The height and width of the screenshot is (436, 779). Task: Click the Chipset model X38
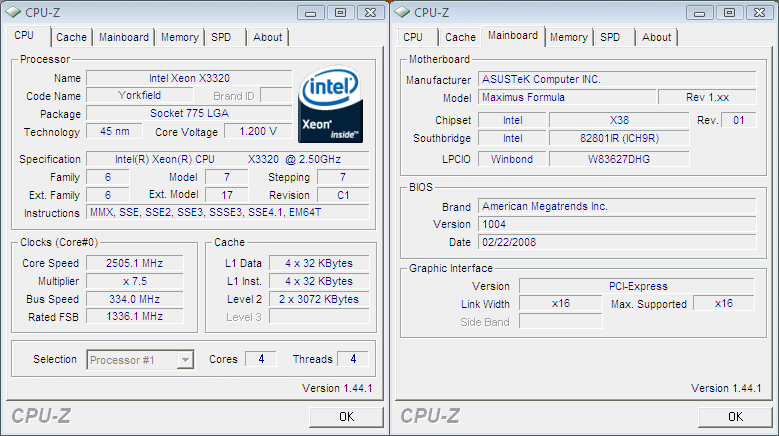click(619, 120)
